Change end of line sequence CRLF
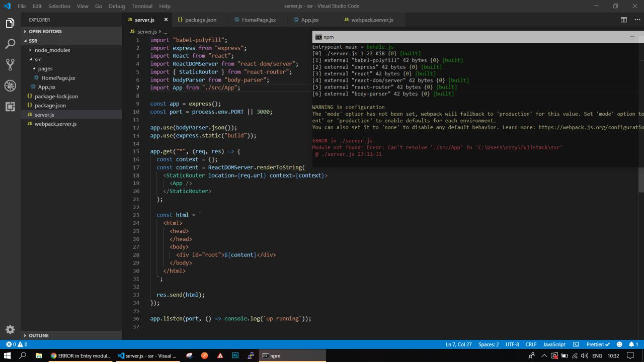This screenshot has width=644, height=362. [x=531, y=344]
